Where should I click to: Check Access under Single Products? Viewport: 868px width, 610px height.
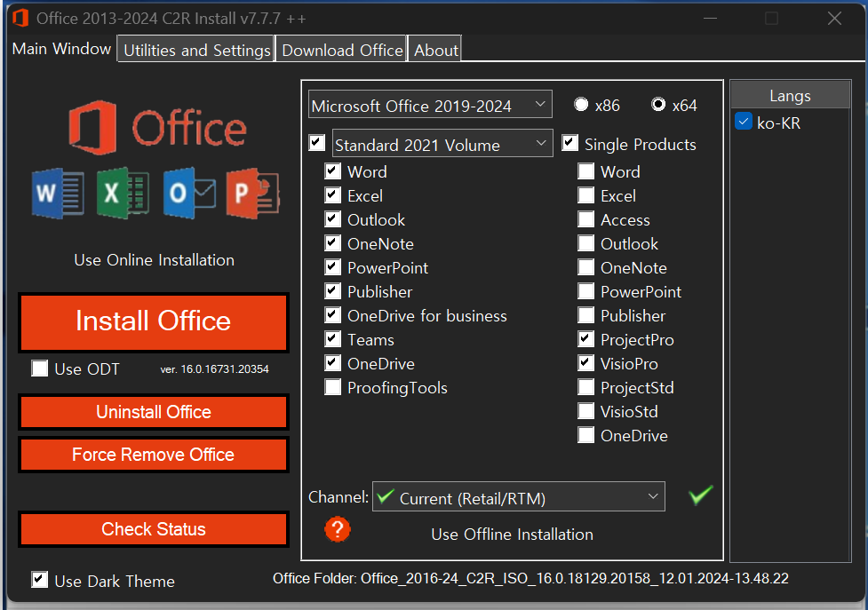[x=586, y=219]
